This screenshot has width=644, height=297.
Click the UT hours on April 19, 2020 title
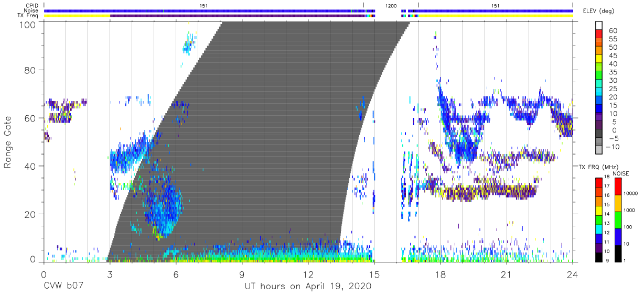coord(308,287)
